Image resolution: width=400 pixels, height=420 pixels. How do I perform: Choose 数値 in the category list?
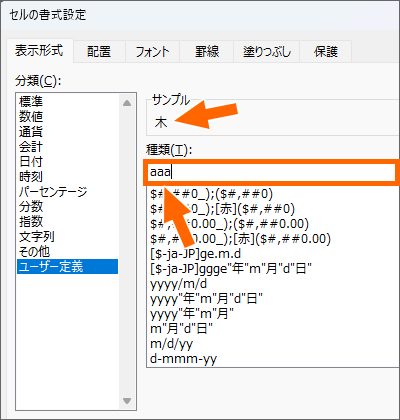click(x=67, y=116)
